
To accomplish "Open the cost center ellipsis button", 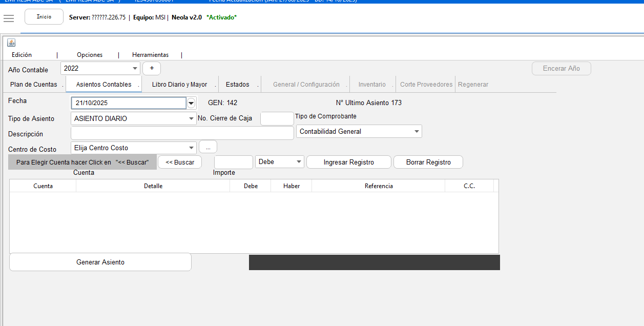I will [x=208, y=148].
